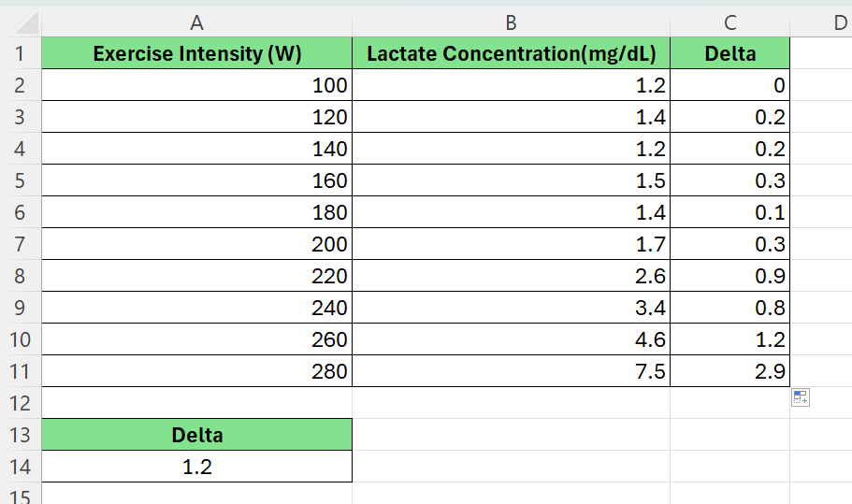Viewport: 852px width, 504px height.
Task: Select the Delta header in column C
Action: (729, 54)
